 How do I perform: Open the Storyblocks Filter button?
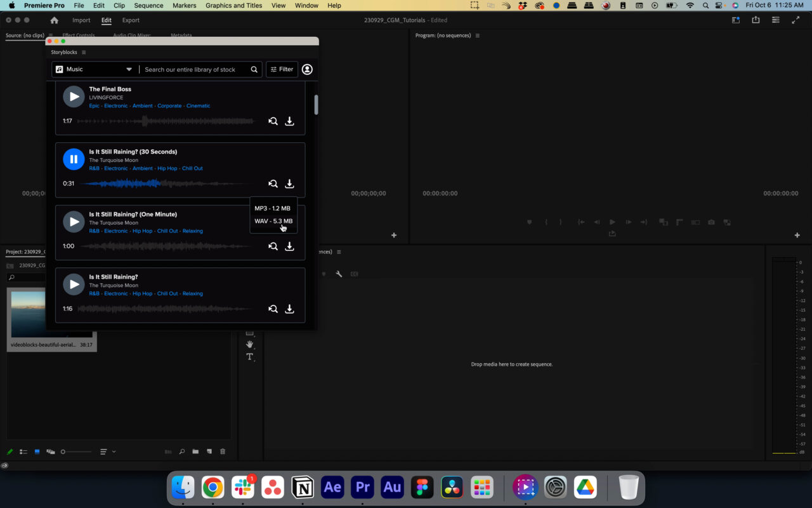click(282, 69)
